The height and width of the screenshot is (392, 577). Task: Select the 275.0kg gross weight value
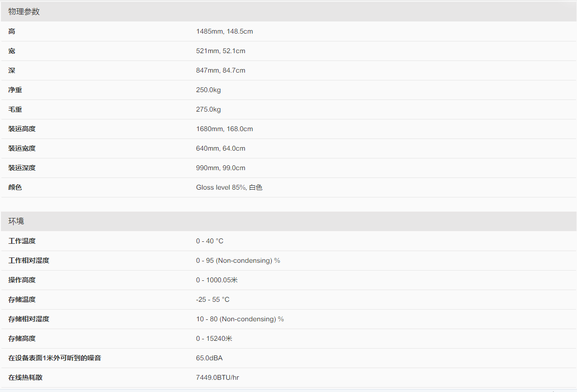click(208, 110)
